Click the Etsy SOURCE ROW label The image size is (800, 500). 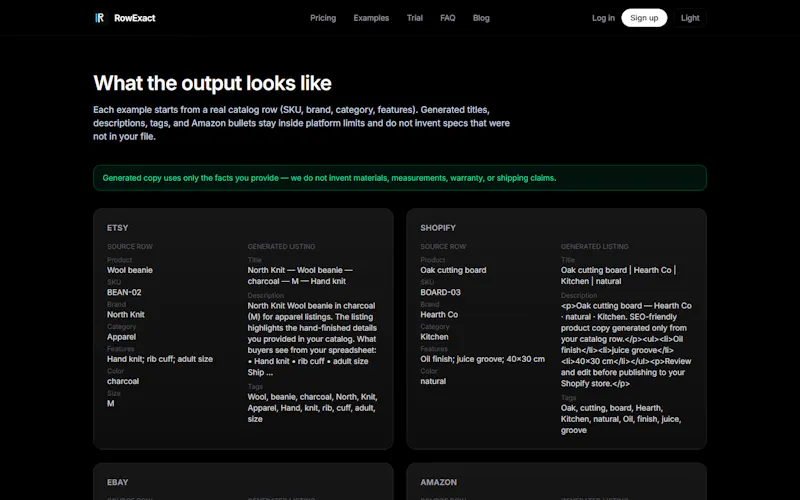tap(130, 246)
